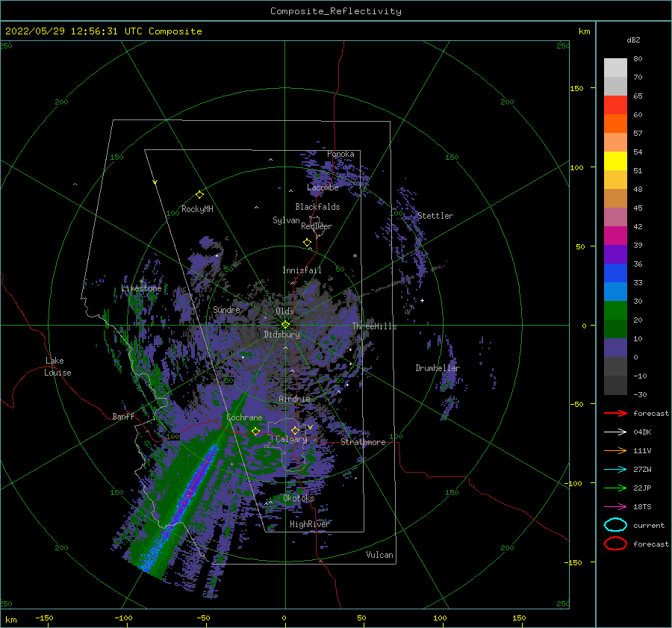The height and width of the screenshot is (628, 672).
Task: Click the yellow diamond marker below RedDeer
Action: [x=308, y=243]
